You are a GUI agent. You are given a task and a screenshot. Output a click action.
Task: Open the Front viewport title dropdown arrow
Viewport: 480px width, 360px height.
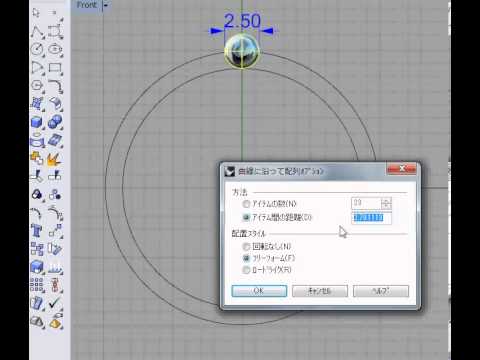[106, 5]
